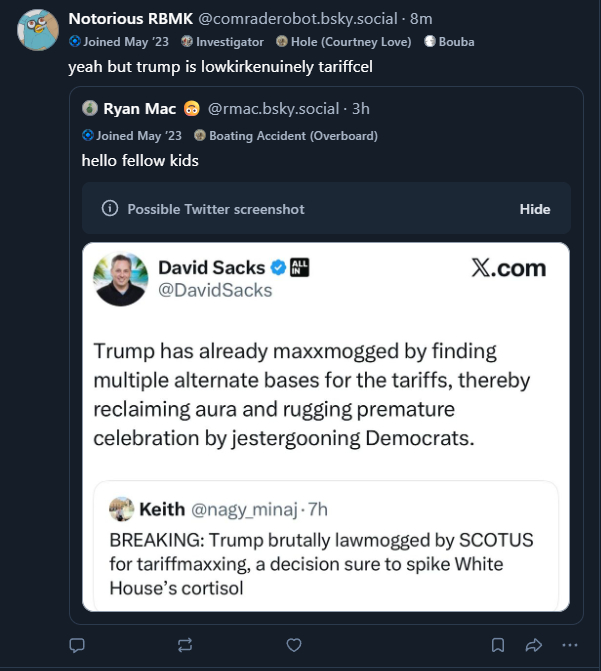Bookmark this post
Screen dimensions: 601x671
click(x=497, y=644)
